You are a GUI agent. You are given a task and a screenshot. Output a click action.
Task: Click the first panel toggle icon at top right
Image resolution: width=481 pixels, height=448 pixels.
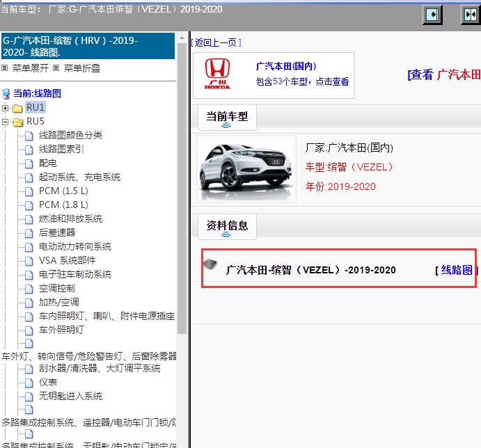click(x=434, y=14)
